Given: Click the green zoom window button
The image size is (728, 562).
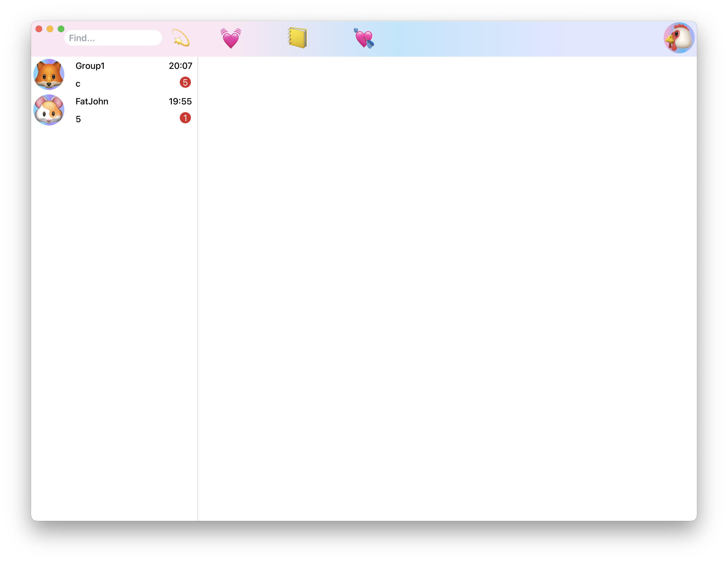Looking at the screenshot, I should click(x=61, y=29).
